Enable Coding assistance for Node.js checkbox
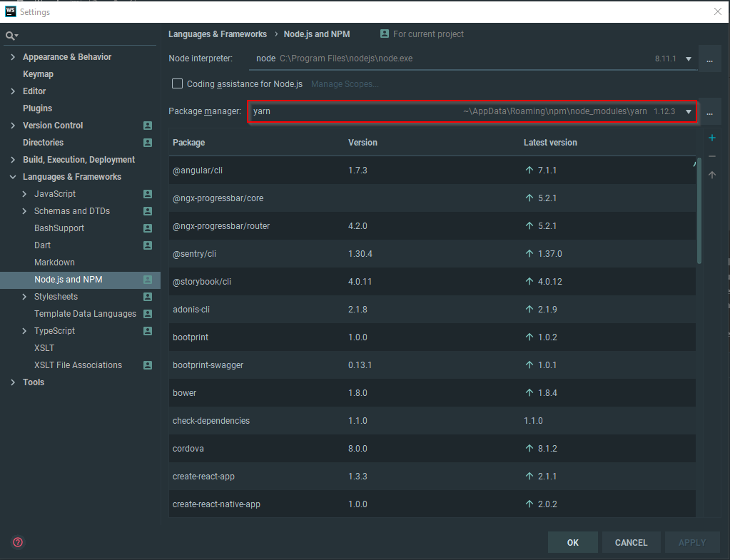 tap(178, 83)
